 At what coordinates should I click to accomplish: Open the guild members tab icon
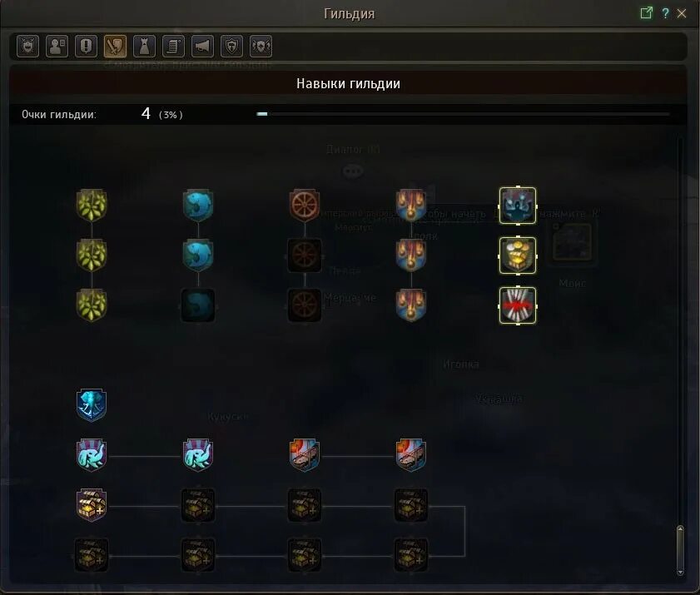57,46
